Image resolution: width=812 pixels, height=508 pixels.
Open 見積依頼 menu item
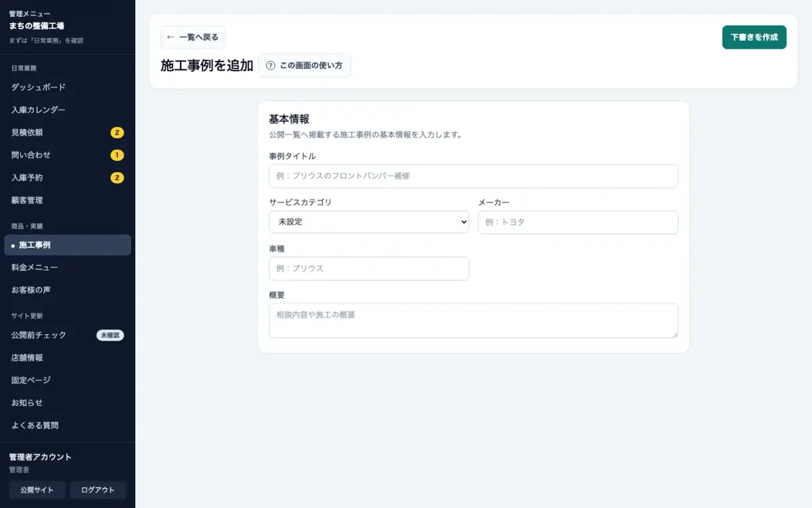pos(68,133)
